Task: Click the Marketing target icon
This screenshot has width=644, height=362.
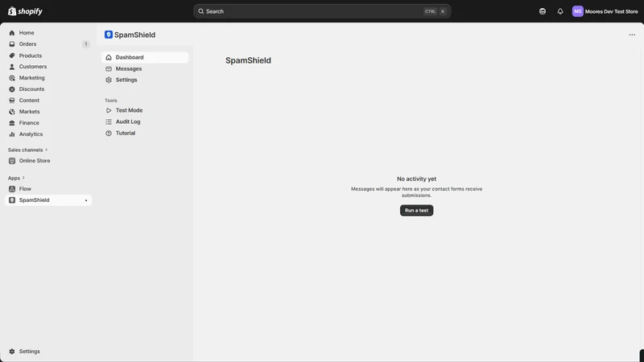Action: 12,77
